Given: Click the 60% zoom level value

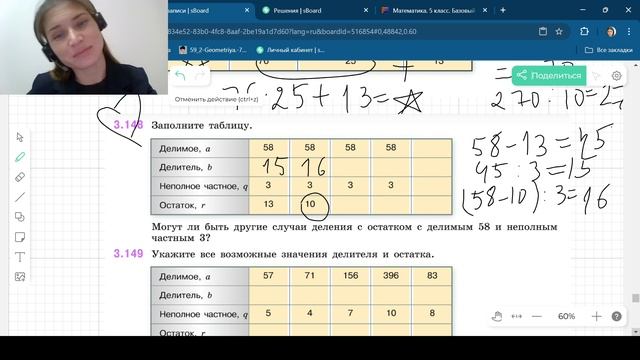Looking at the screenshot, I should pos(566,316).
